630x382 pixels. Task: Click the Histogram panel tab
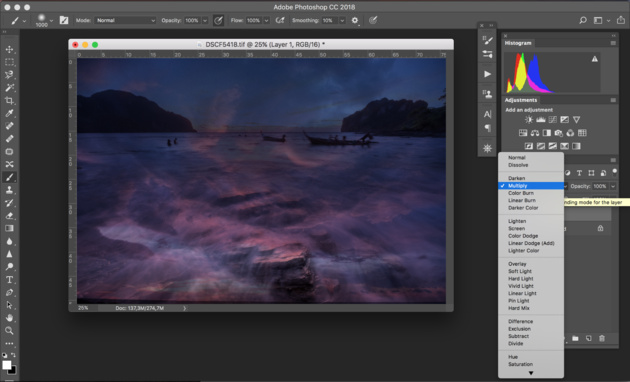point(518,43)
